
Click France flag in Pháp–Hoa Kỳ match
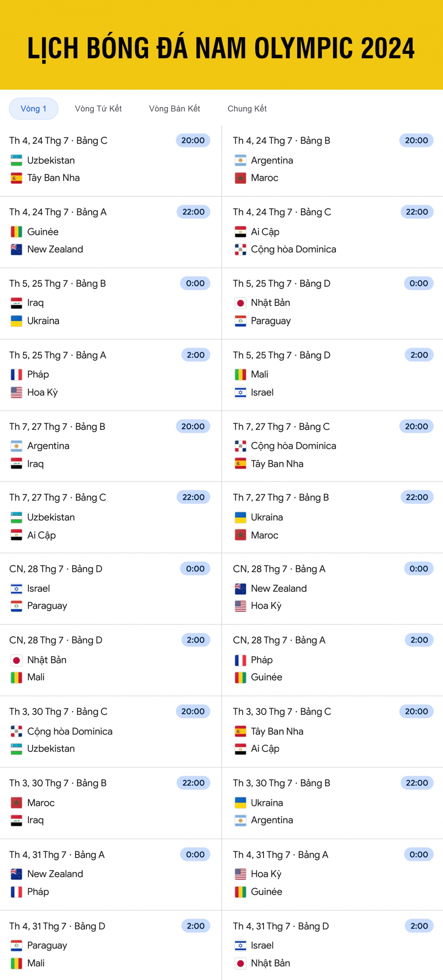(x=16, y=375)
